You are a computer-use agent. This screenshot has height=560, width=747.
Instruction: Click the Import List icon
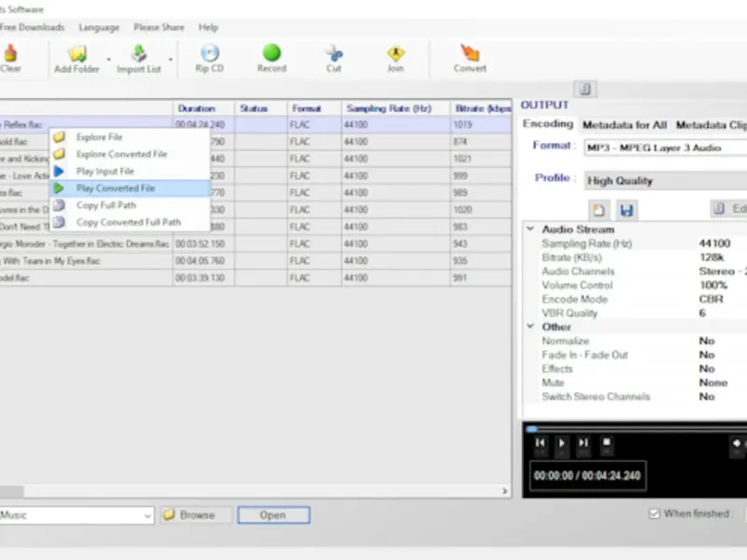[x=138, y=55]
